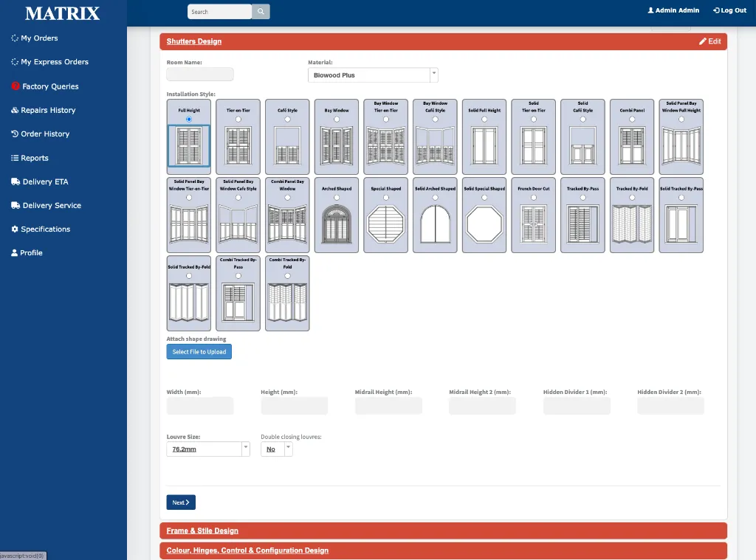The image size is (756, 560).
Task: Click the Select File to Upload button
Action: click(199, 352)
